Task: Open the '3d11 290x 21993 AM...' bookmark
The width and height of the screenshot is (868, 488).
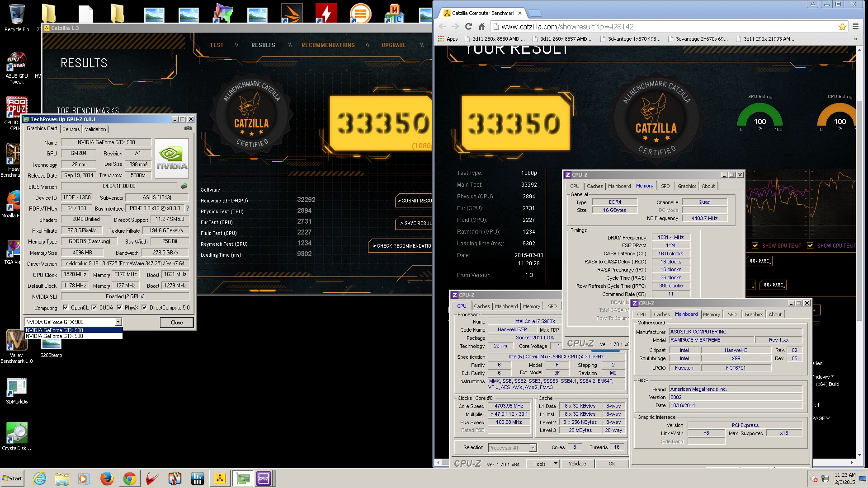Action: tap(765, 39)
